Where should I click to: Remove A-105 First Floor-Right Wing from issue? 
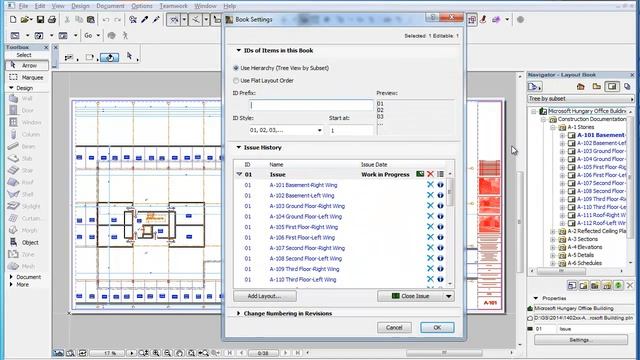(430, 227)
